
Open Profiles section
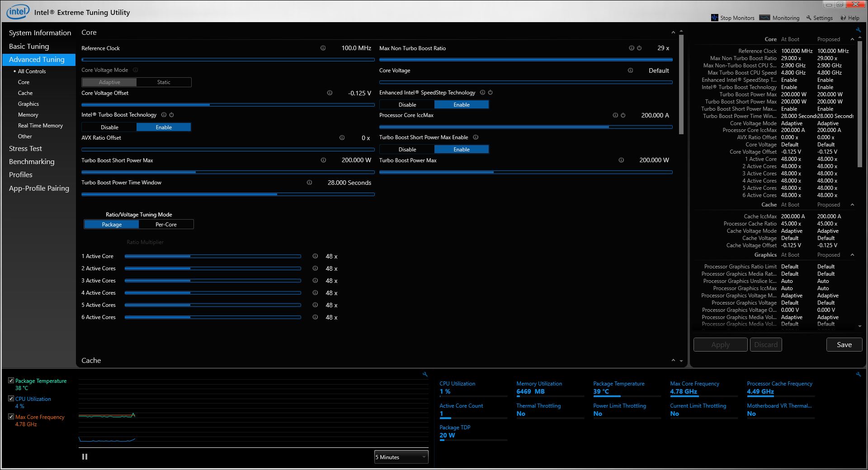tap(21, 175)
